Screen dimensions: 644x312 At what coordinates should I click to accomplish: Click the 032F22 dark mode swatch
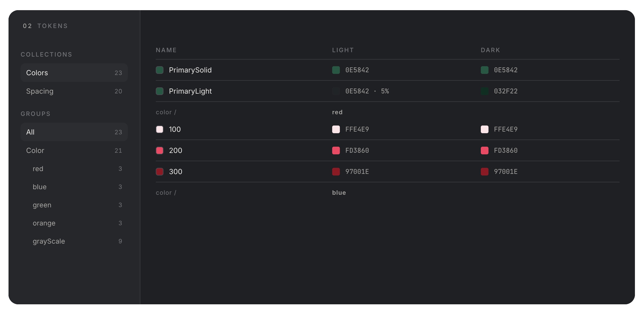[x=485, y=91]
